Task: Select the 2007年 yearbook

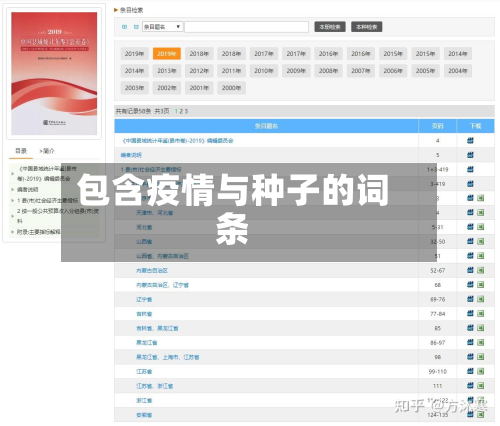Action: point(361,71)
